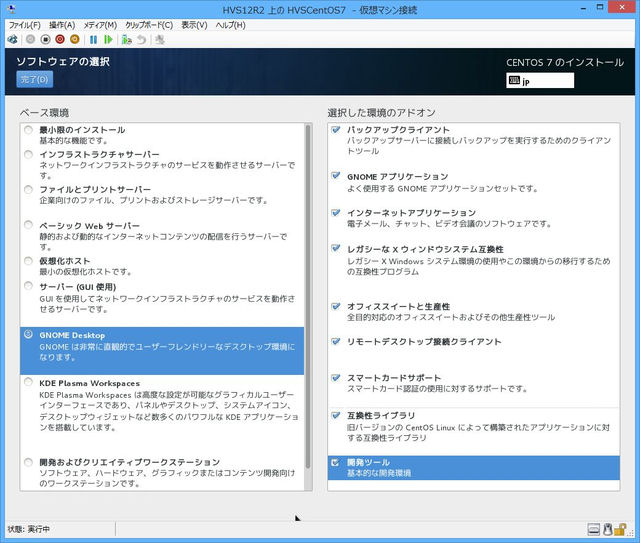640x543 pixels.
Task: Uncheck GNOME アプリケーション checkbox
Action: (336, 176)
